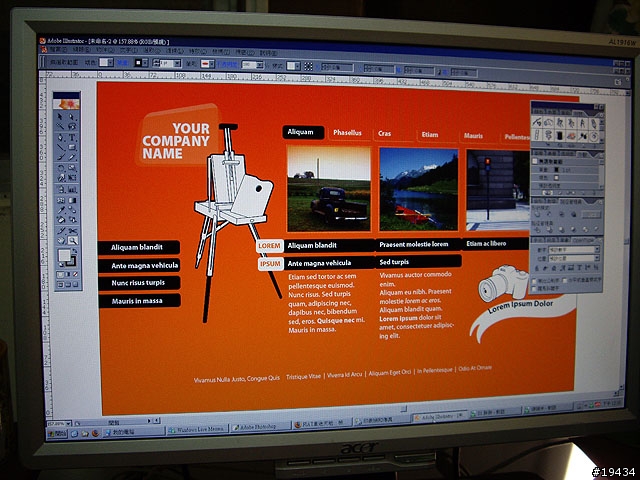This screenshot has width=640, height=480.
Task: Open zoom level dropdown at bottom-left
Action: pos(68,423)
